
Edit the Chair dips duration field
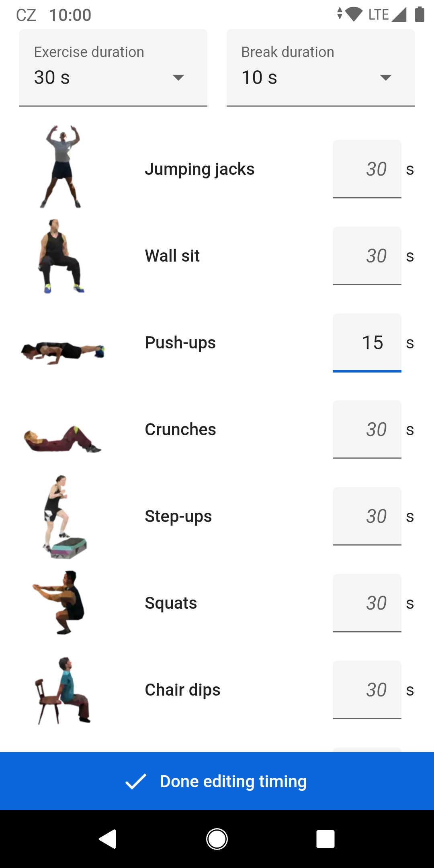click(367, 690)
